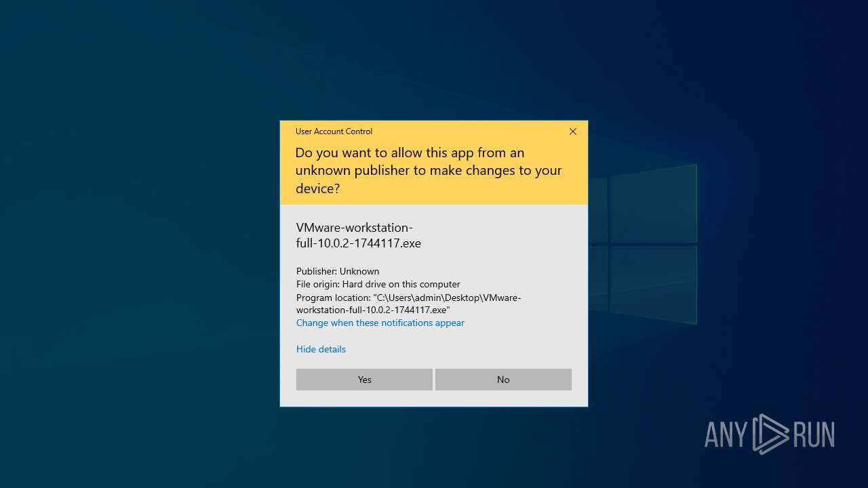Open 'Change when these notifications appear' link
Screen dimensions: 868x488
click(380, 323)
